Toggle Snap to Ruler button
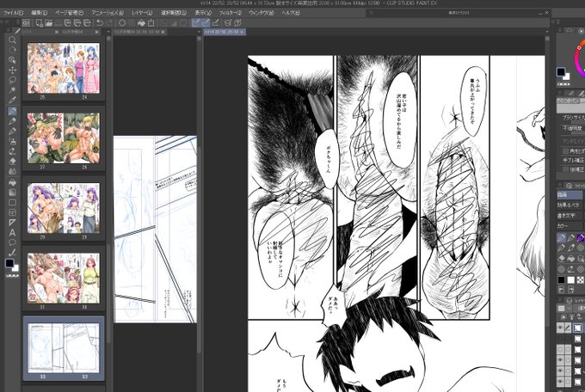 point(196,23)
